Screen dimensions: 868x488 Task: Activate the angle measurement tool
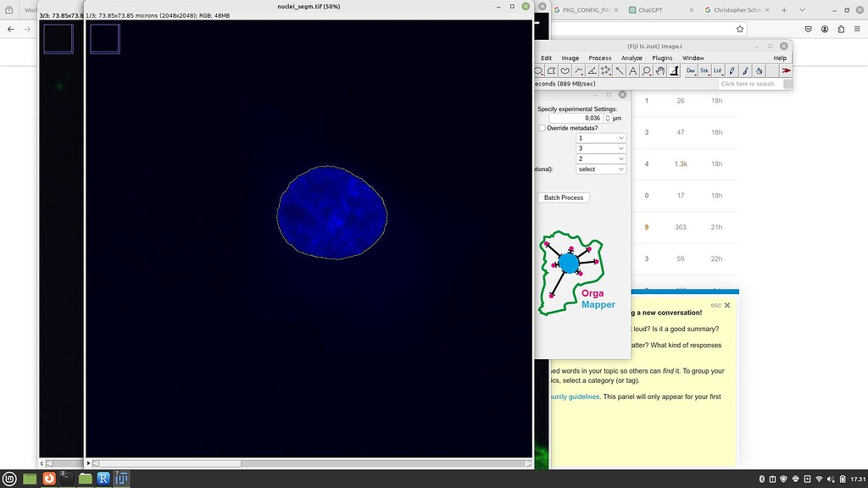[593, 70]
